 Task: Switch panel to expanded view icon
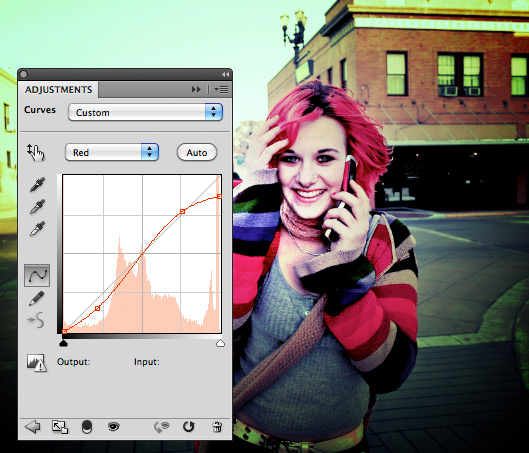60,427
